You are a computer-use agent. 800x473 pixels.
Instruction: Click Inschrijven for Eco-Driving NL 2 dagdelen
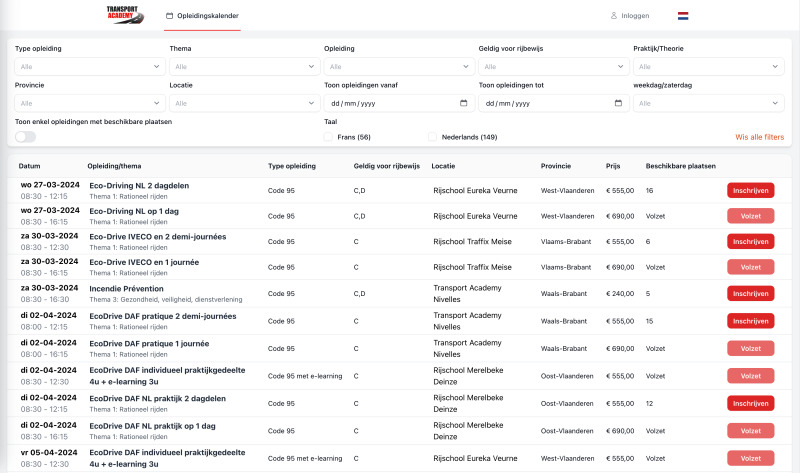coord(750,190)
